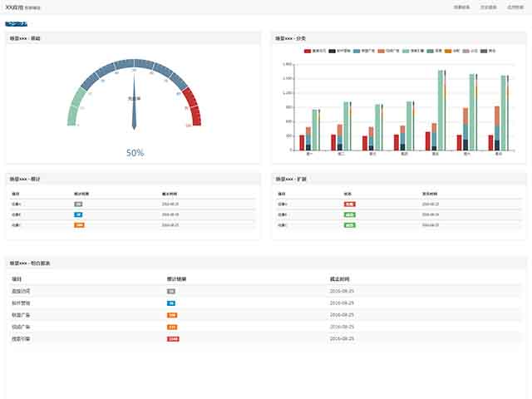Click the red status badge in extension table
The image size is (532, 399).
click(x=349, y=204)
